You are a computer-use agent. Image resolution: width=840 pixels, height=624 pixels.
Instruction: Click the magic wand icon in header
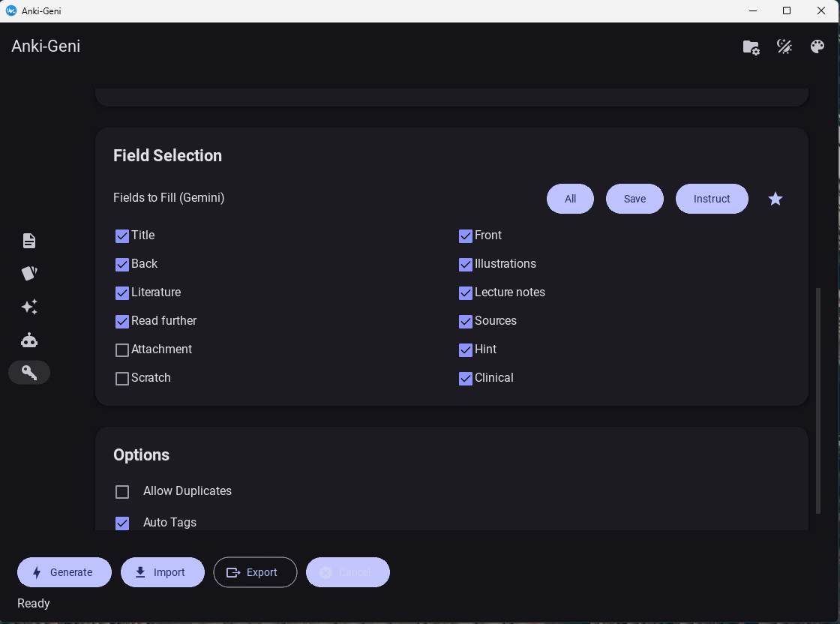[x=784, y=46]
